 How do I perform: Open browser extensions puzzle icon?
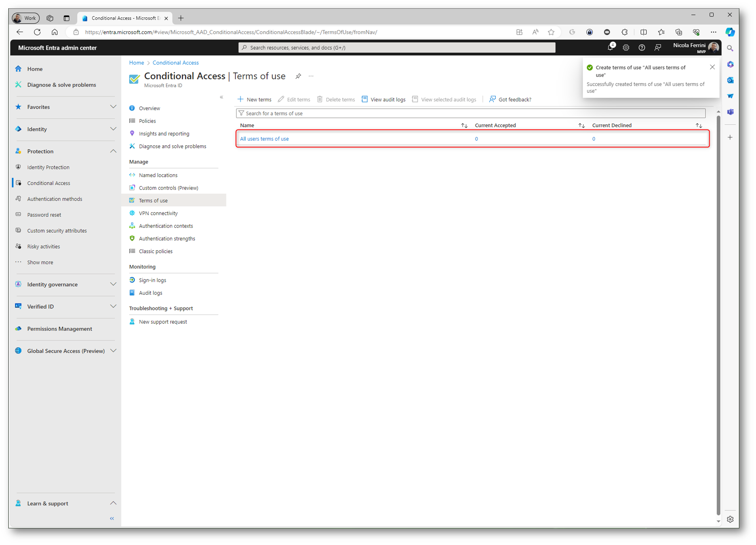[625, 32]
